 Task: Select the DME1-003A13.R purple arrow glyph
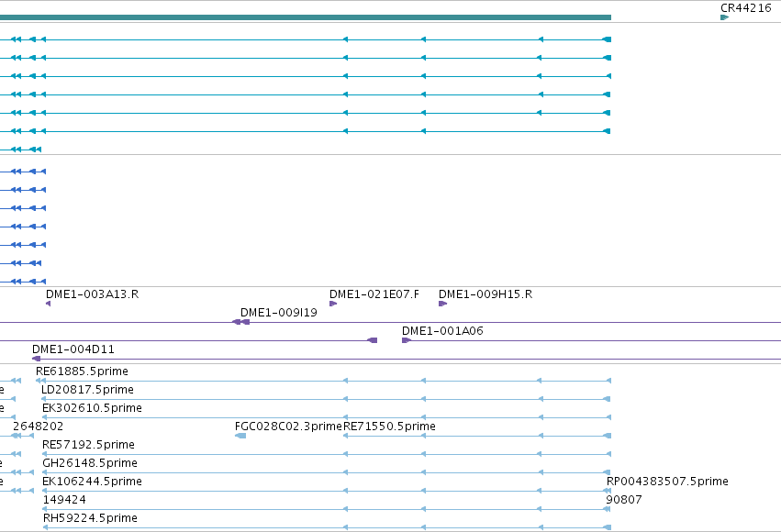point(49,304)
